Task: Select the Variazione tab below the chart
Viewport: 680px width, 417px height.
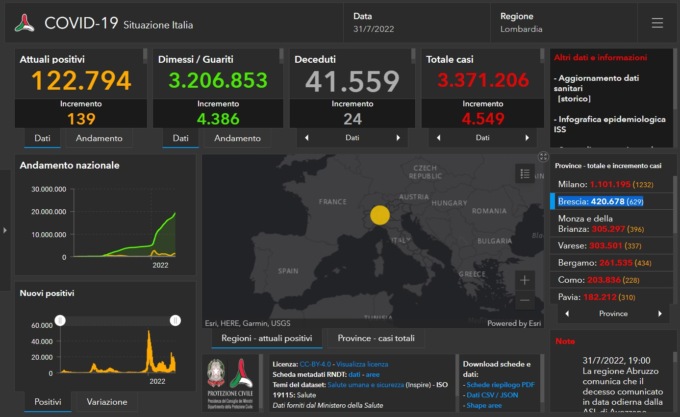Action: click(x=107, y=401)
